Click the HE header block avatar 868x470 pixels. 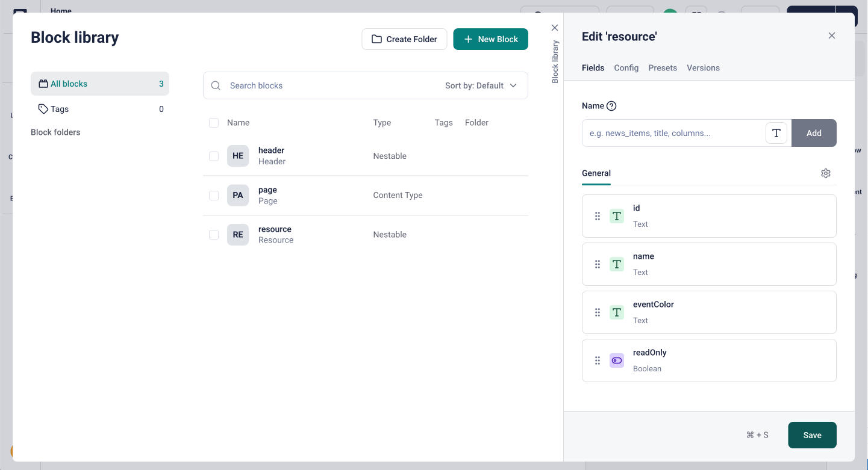tap(238, 156)
